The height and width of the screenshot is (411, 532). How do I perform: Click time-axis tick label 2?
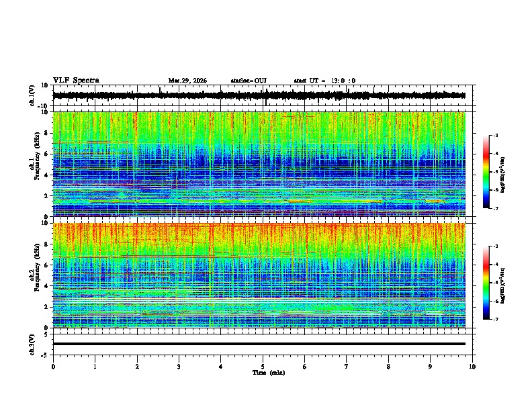click(137, 367)
